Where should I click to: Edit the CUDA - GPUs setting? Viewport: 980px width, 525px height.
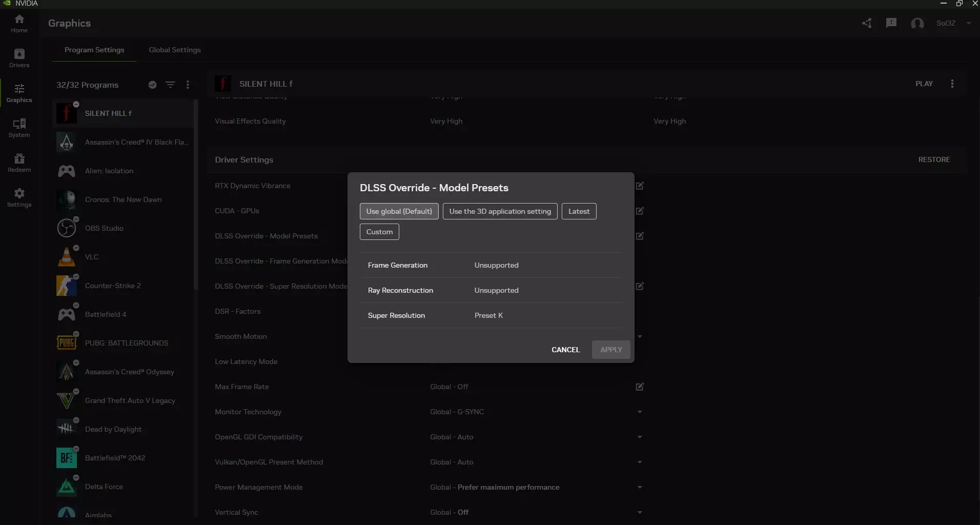point(640,211)
